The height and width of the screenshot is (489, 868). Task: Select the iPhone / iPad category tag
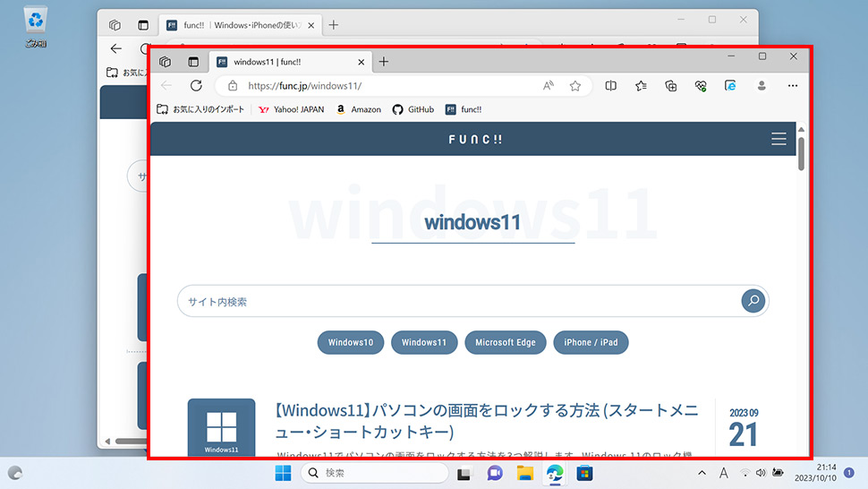(591, 342)
